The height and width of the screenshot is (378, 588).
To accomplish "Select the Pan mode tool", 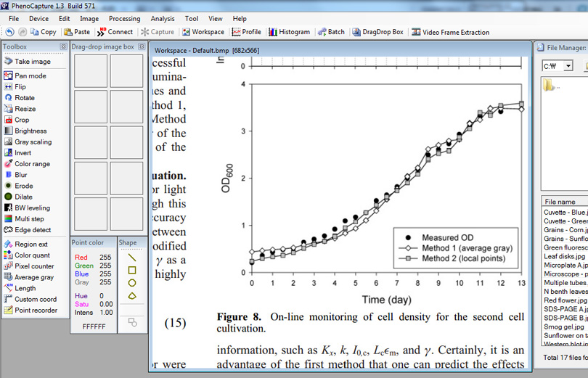I will (x=29, y=75).
